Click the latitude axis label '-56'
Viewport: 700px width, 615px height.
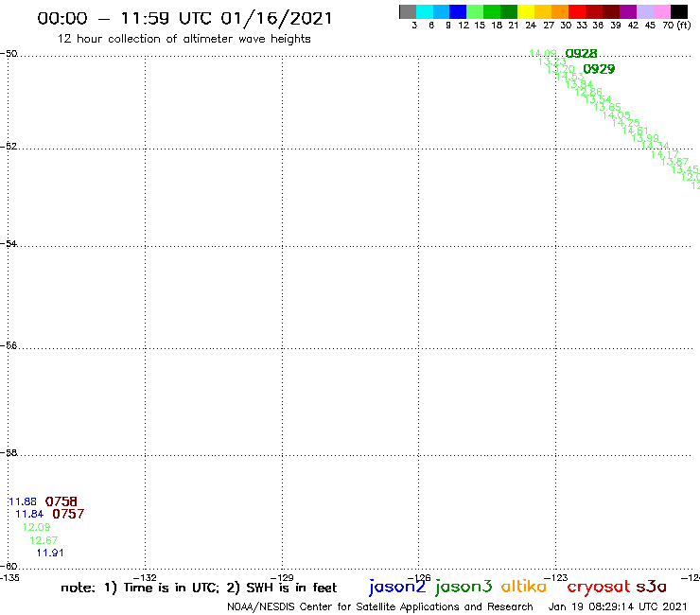[x=9, y=345]
